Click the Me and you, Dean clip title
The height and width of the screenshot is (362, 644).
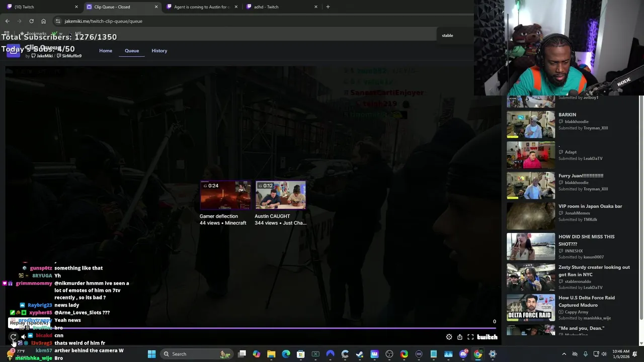[581, 328]
